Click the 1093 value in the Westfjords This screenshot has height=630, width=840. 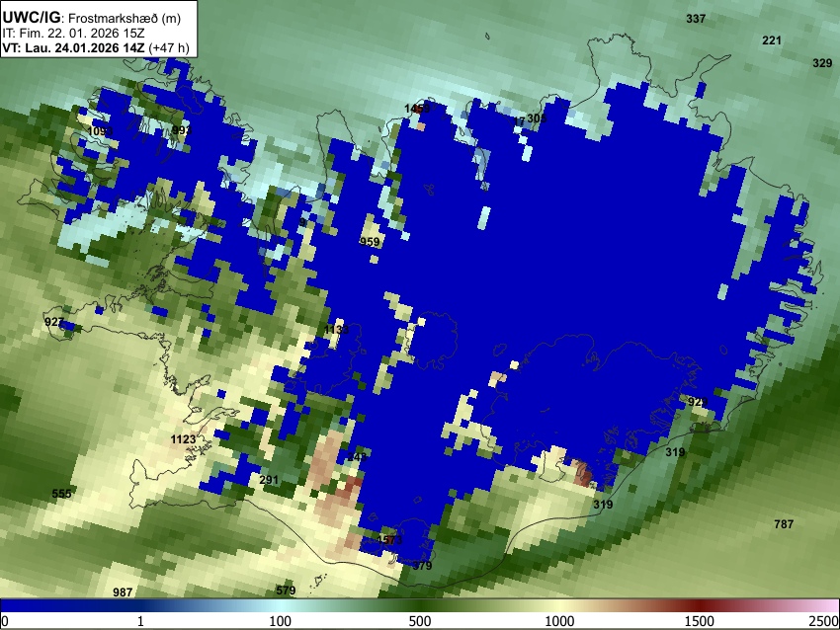tap(100, 131)
